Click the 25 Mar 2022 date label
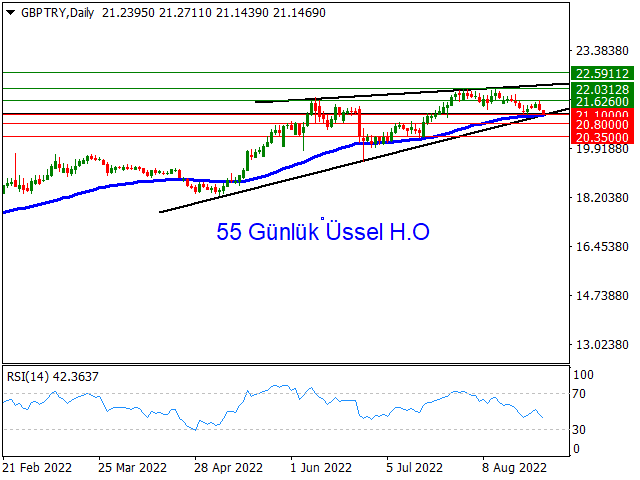The width and height of the screenshot is (640, 480). pyautogui.click(x=132, y=467)
